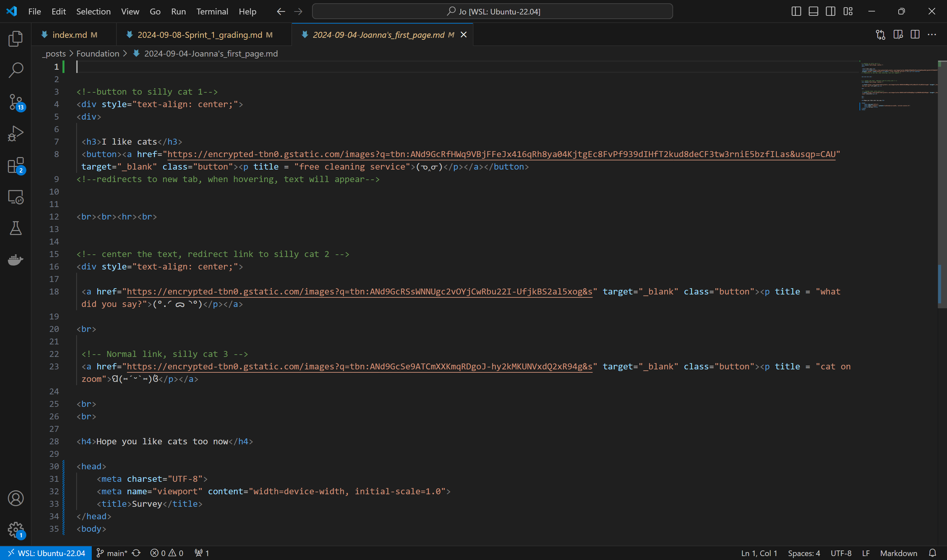Go forward with the right arrow
This screenshot has width=947, height=560.
(298, 11)
